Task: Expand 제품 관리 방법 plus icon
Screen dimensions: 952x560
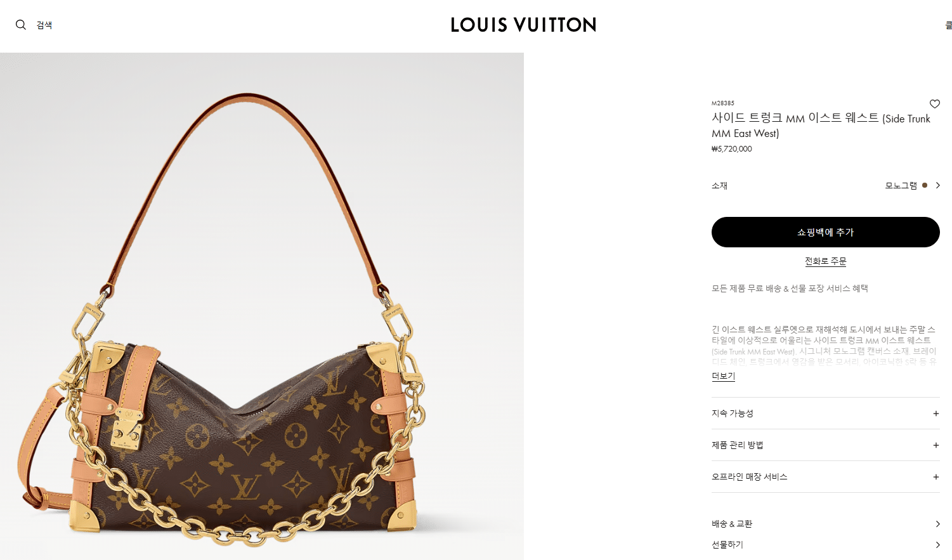Action: [x=936, y=445]
